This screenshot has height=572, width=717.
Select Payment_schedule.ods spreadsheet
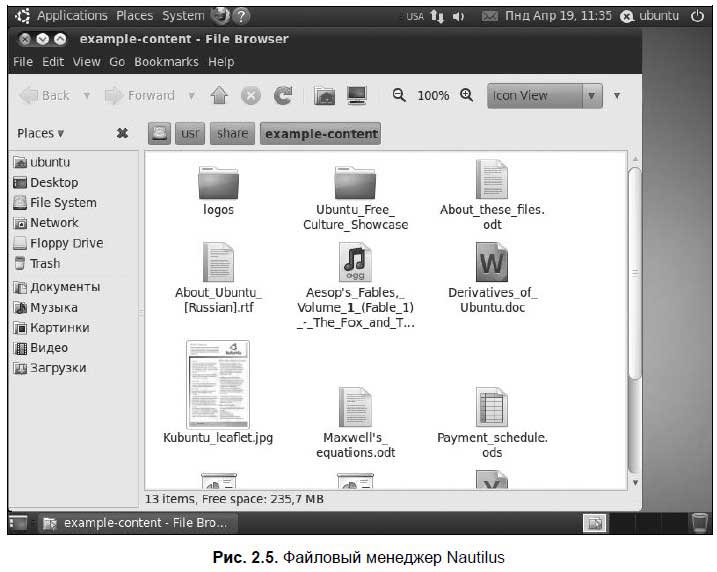point(492,423)
